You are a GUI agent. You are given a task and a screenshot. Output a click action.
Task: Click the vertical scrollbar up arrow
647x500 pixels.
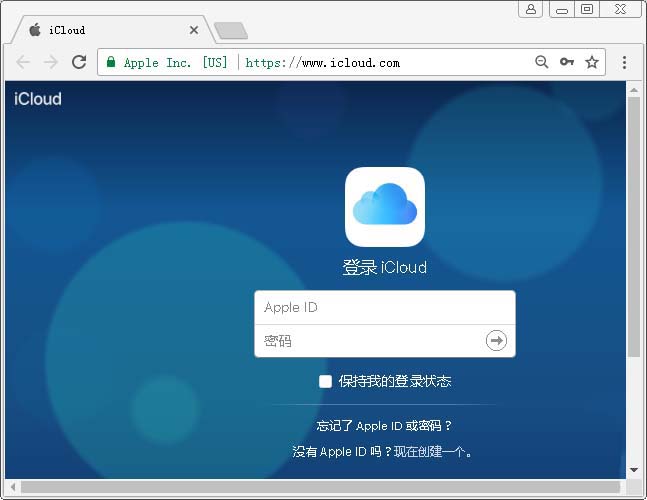634,90
